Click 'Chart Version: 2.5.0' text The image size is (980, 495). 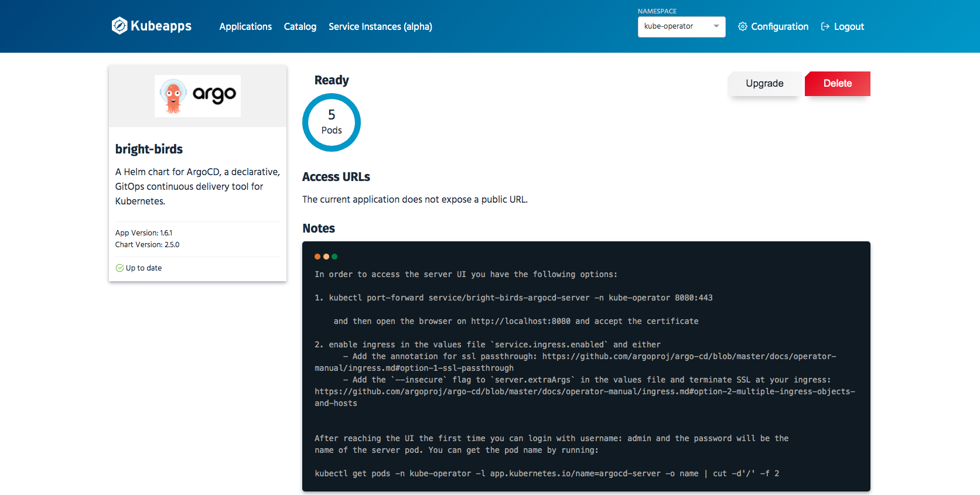[147, 244]
